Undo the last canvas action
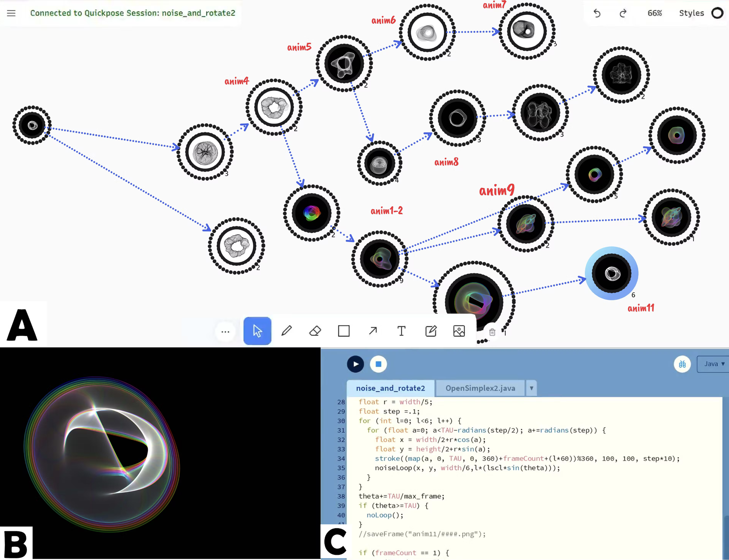Image resolution: width=729 pixels, height=560 pixels. click(x=597, y=13)
